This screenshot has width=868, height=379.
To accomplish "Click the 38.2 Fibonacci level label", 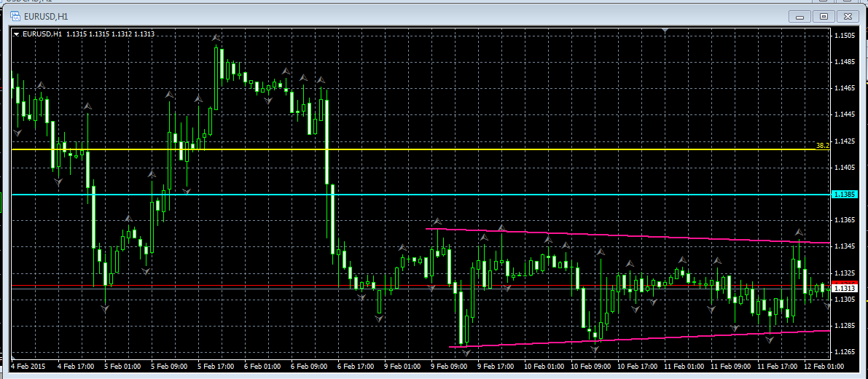I will pos(822,146).
